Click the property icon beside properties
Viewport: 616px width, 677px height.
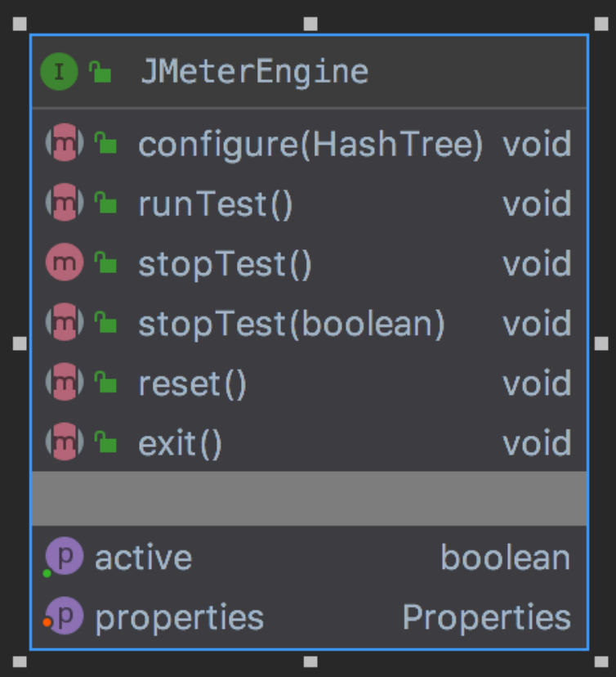pos(65,617)
